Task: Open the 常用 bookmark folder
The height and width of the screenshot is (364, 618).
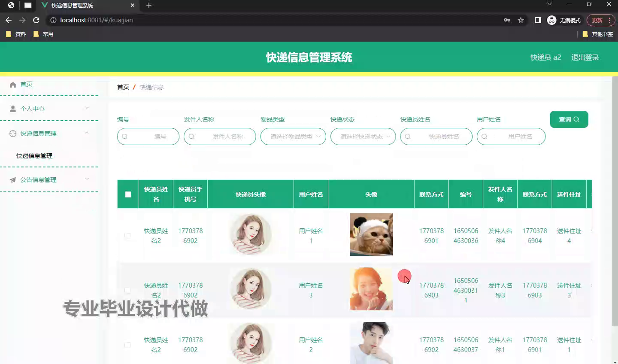Action: pyautogui.click(x=43, y=34)
